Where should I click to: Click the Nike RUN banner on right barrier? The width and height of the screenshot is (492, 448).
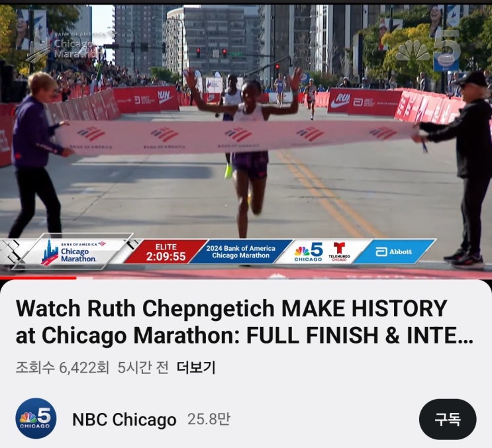pyautogui.click(x=339, y=101)
